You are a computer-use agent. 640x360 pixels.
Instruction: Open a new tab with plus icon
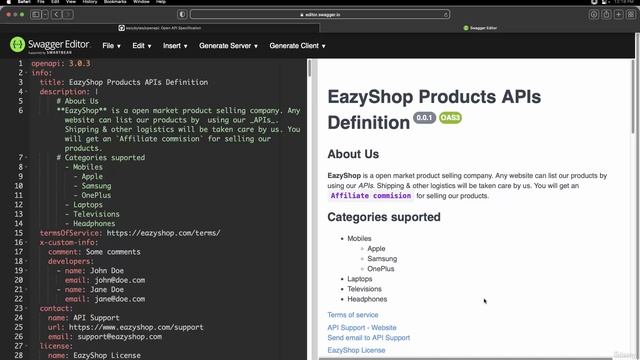click(x=619, y=15)
